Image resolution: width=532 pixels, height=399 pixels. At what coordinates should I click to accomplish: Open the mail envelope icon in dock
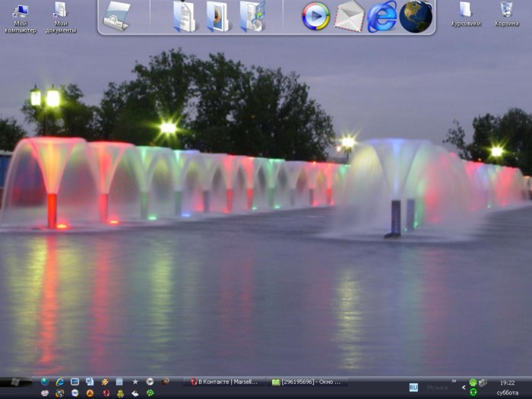tap(350, 16)
